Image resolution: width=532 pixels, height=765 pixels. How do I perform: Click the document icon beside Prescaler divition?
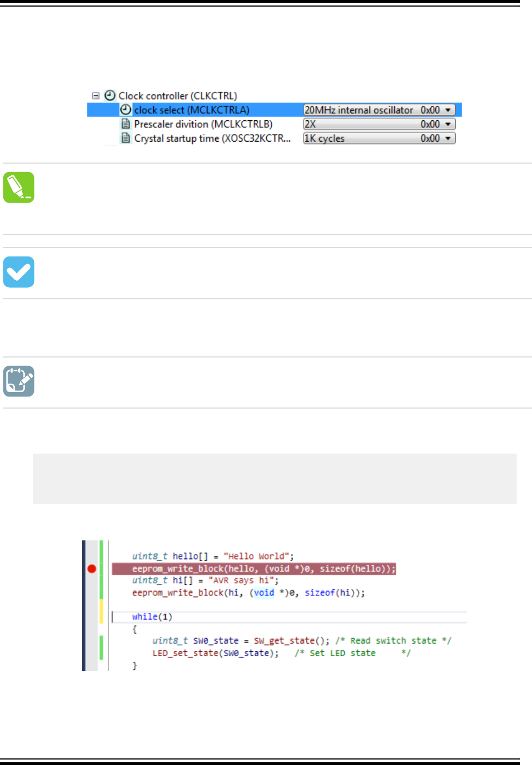(x=126, y=124)
